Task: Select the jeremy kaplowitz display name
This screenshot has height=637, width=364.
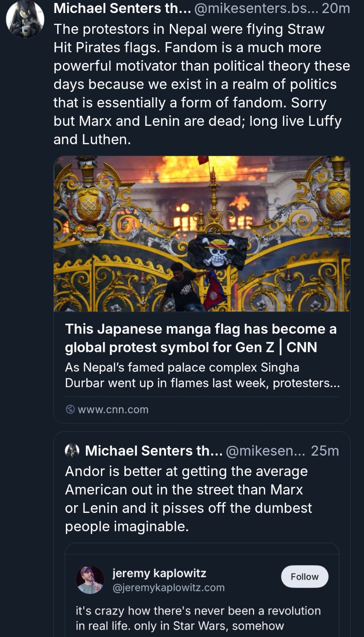Action: click(159, 573)
